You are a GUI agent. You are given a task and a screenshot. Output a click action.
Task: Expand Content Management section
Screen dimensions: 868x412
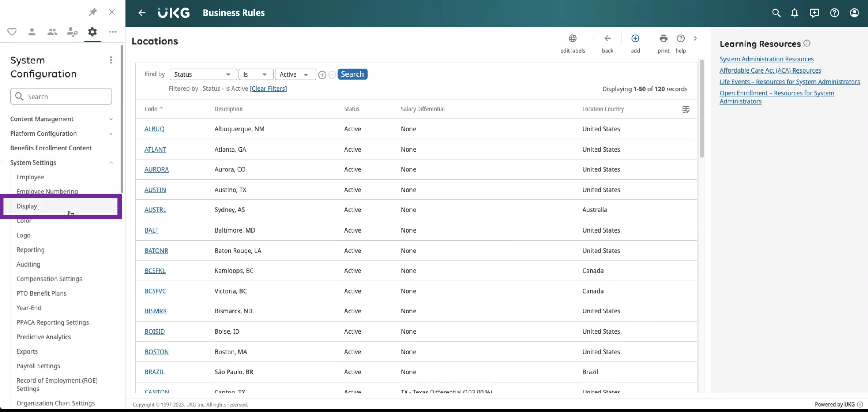coord(61,119)
